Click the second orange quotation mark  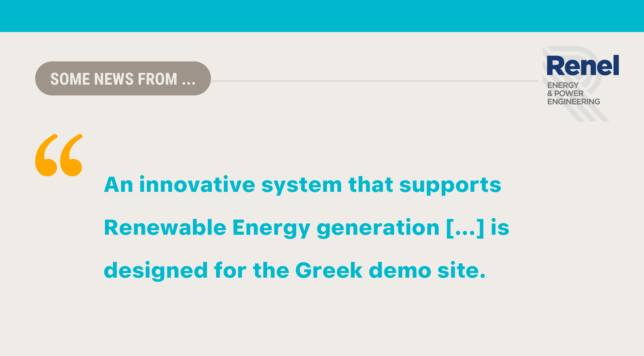tap(71, 155)
